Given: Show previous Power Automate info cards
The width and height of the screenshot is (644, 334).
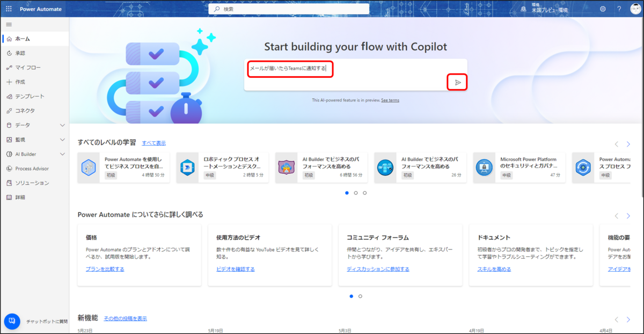Looking at the screenshot, I should [x=616, y=216].
